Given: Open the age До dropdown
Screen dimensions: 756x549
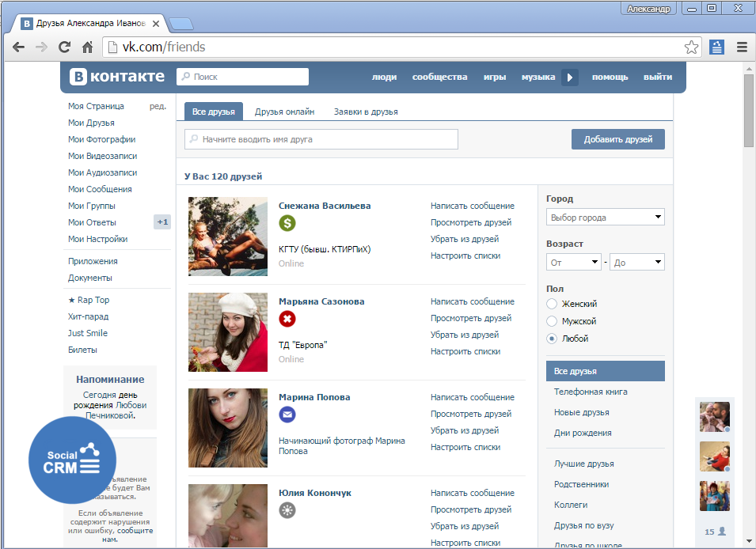Looking at the screenshot, I should [x=637, y=262].
